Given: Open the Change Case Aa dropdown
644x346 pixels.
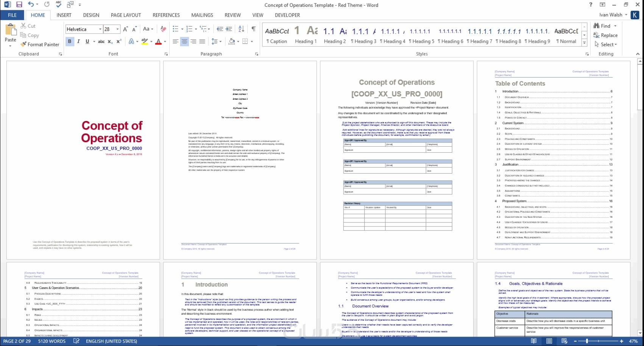Looking at the screenshot, I should 148,29.
